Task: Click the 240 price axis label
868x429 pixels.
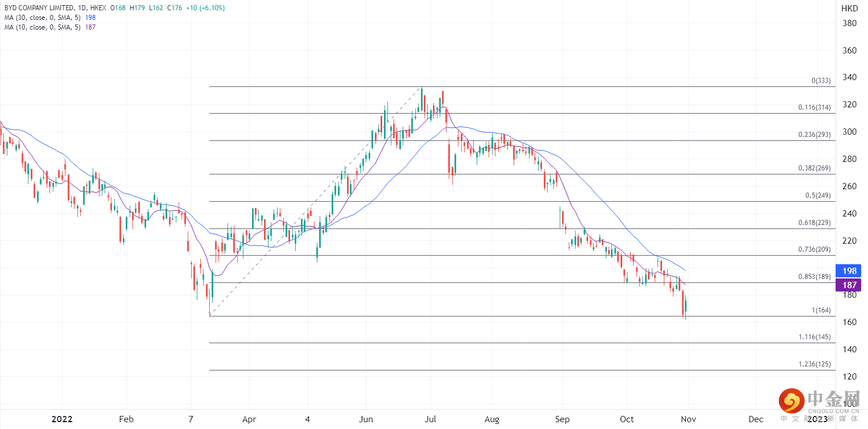Action: click(850, 214)
